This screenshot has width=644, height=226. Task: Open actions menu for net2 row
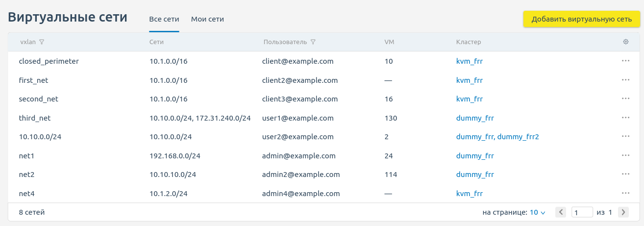tap(625, 174)
